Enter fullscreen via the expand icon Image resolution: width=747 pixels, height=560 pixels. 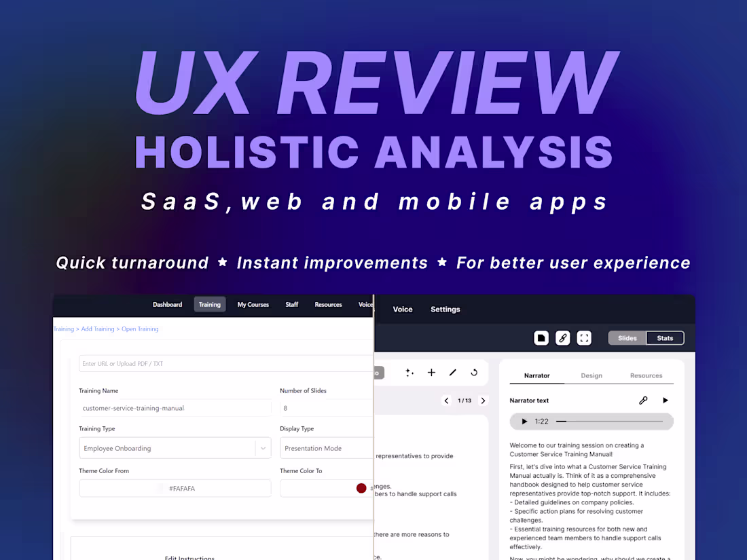point(585,338)
